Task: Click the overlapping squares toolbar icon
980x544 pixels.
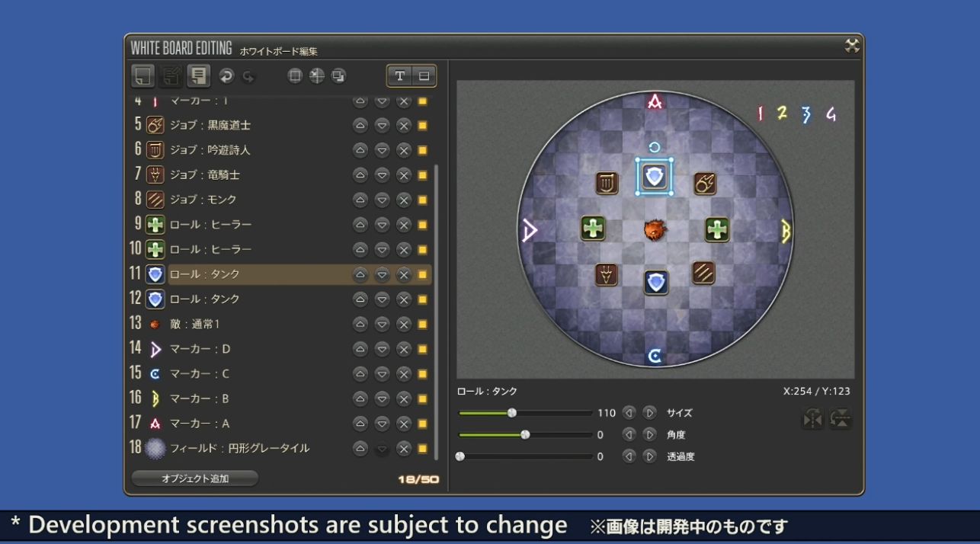Action: (x=339, y=75)
